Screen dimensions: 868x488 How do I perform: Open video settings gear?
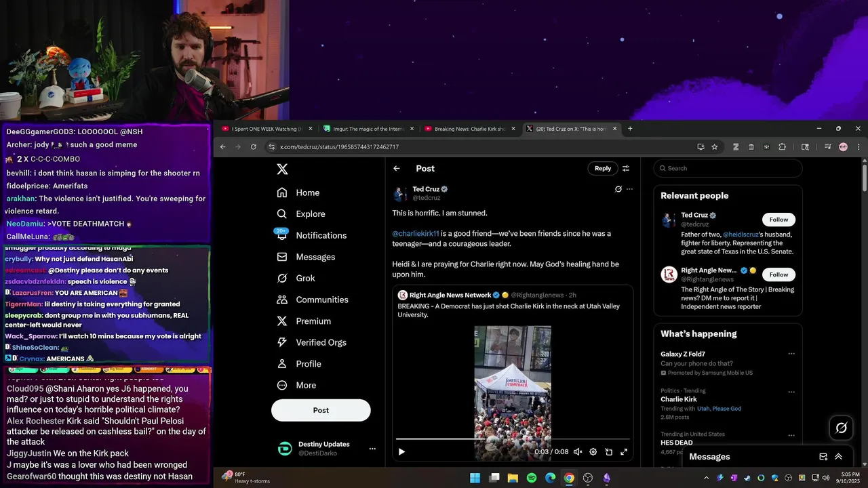click(x=593, y=451)
